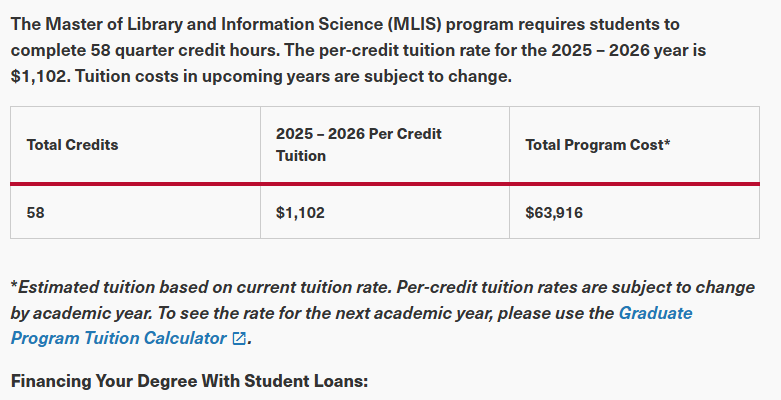Select the 2025 – 2026 Per Credit Tuition header

click(358, 145)
